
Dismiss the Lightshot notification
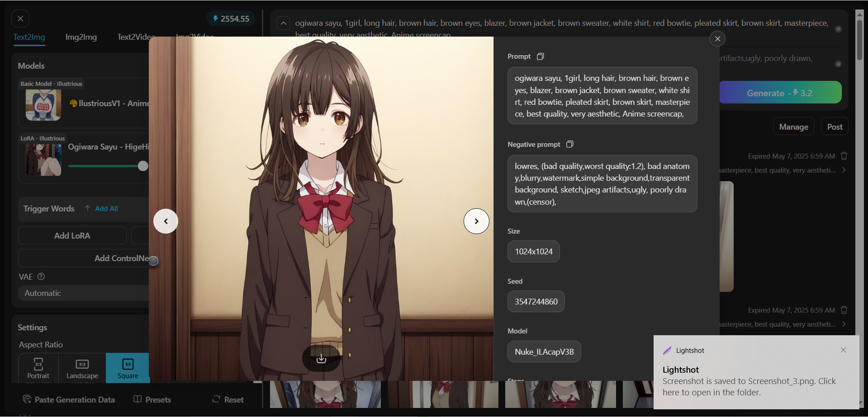point(843,350)
